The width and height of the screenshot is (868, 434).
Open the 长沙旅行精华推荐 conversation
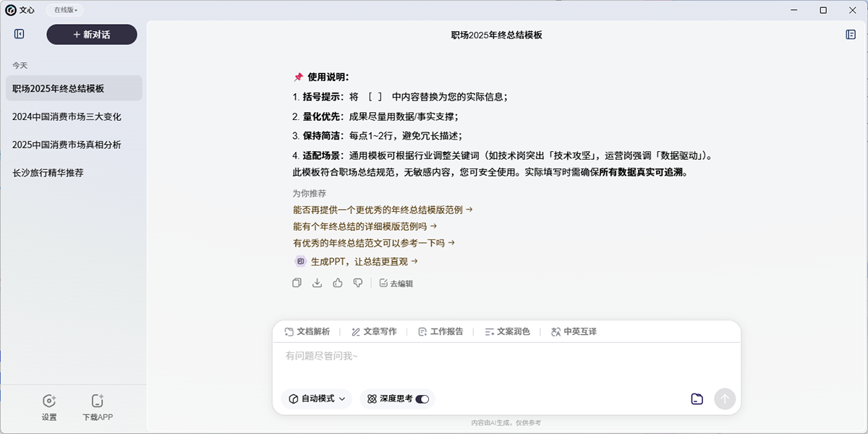point(48,173)
